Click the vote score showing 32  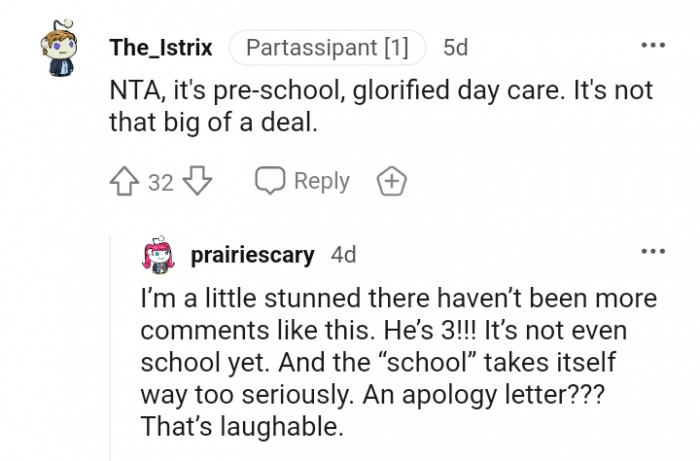[x=161, y=182]
